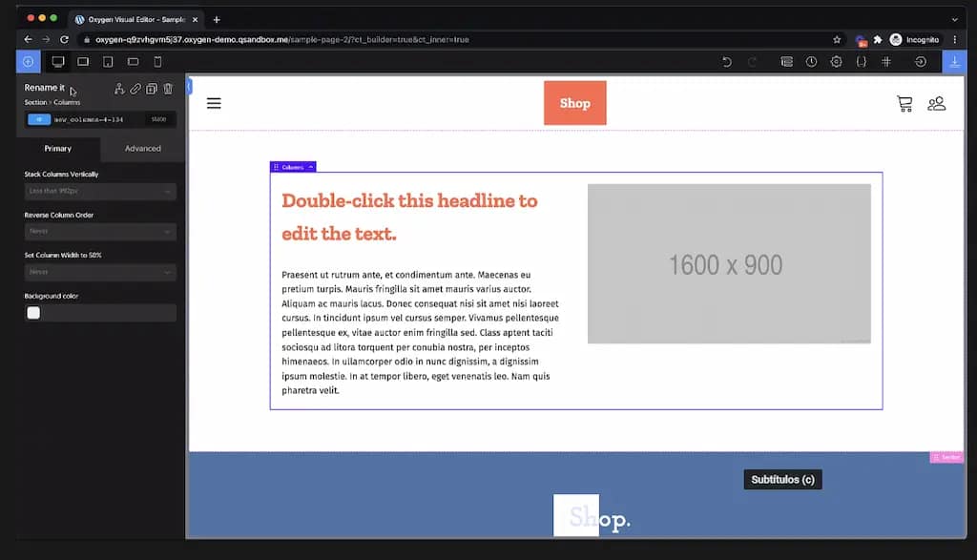977x560 pixels.
Task: Switch to the Advanced tab
Action: pos(143,148)
